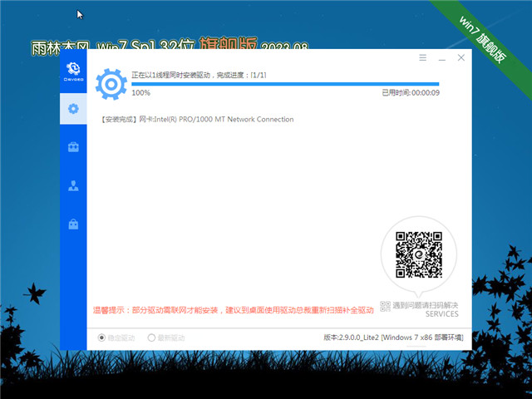Screen dimensions: 532x399
Task: Open the hamburger menu at window top
Action: point(422,57)
